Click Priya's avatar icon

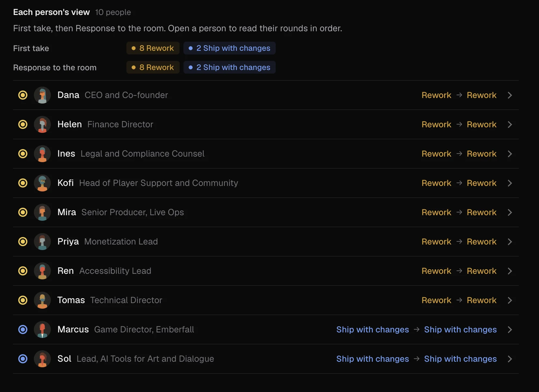(42, 242)
